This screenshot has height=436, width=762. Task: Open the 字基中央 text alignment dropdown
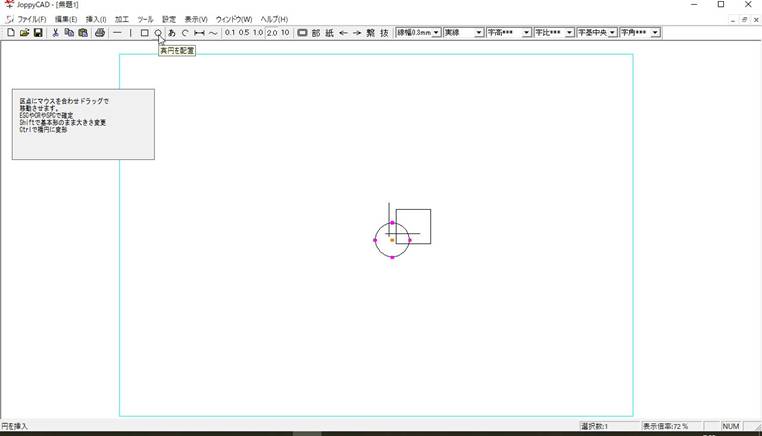(612, 33)
